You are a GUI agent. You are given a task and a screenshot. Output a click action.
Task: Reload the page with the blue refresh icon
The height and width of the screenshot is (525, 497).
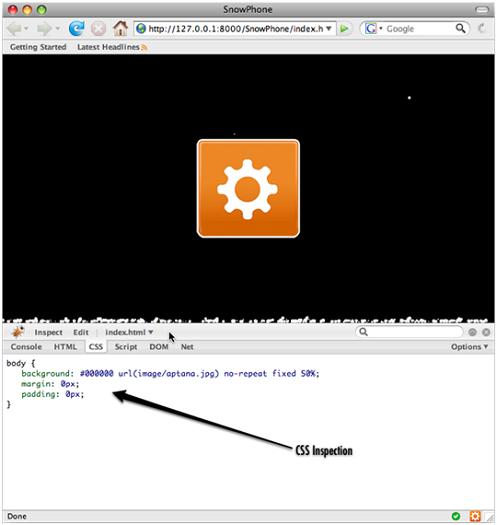click(76, 28)
